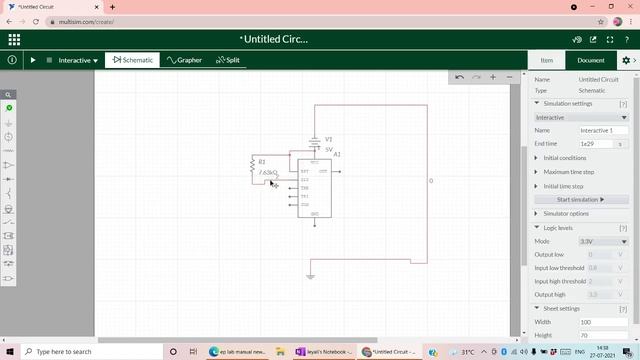The width and height of the screenshot is (640, 360).
Task: Toggle the probe annotation visibility icon in header
Action: pyautogui.click(x=577, y=40)
